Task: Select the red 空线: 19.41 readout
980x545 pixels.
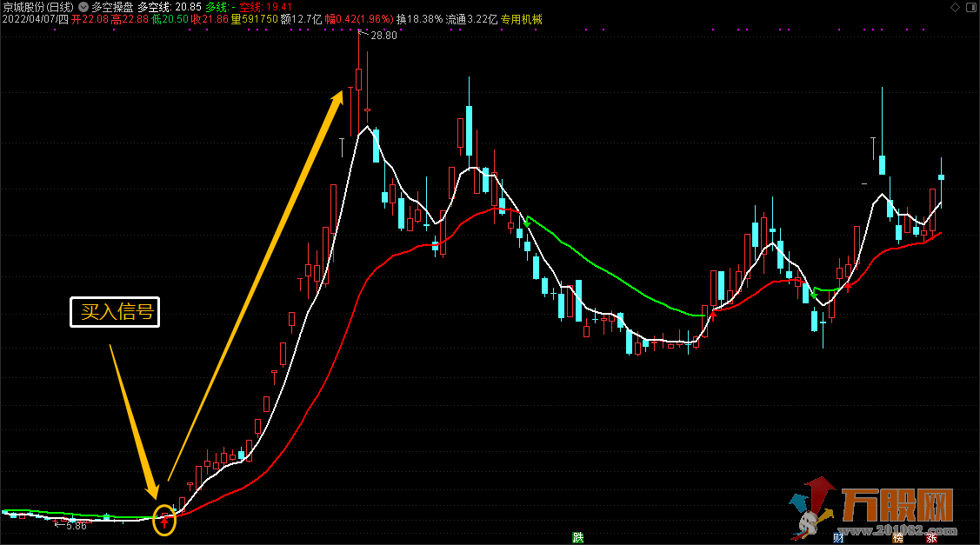Action: point(265,8)
